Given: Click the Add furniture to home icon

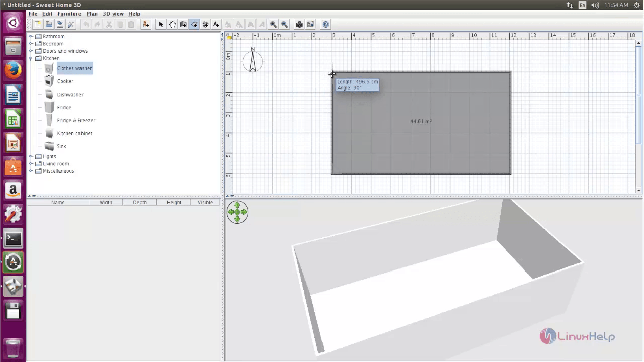Looking at the screenshot, I should (x=145, y=24).
